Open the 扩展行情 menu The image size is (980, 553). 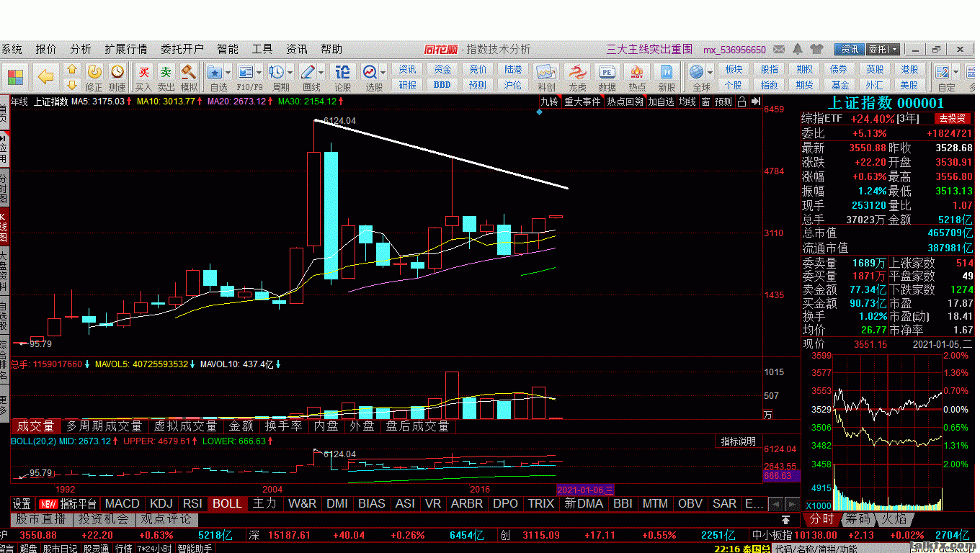[x=125, y=49]
